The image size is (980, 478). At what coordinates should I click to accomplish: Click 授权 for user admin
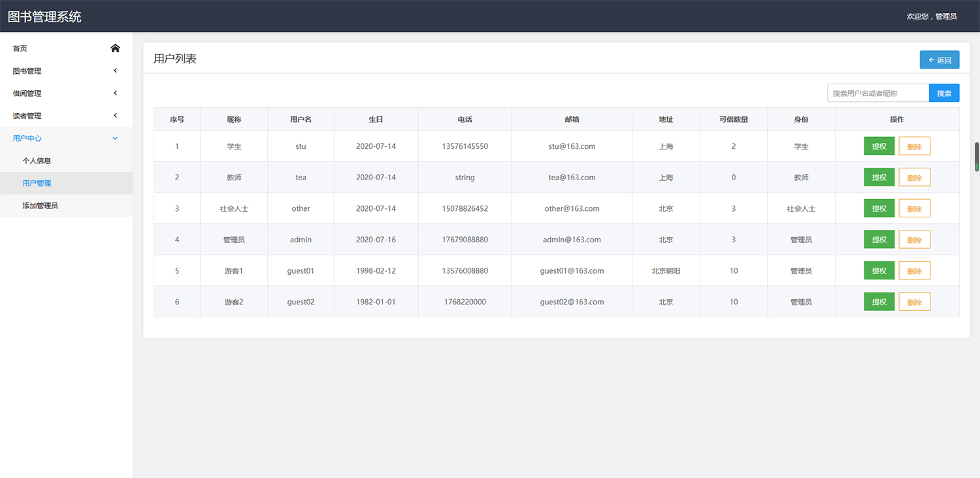pos(879,240)
